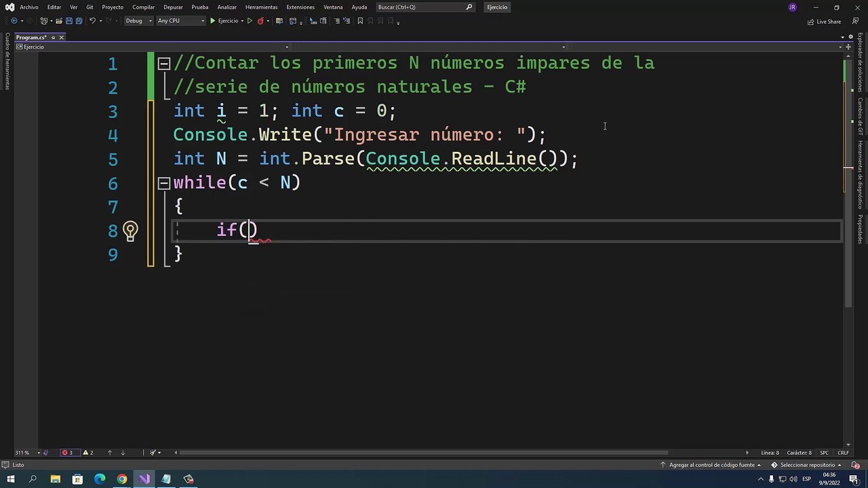Expand the code cleanup options arrow
868x488 pixels.
point(161,453)
